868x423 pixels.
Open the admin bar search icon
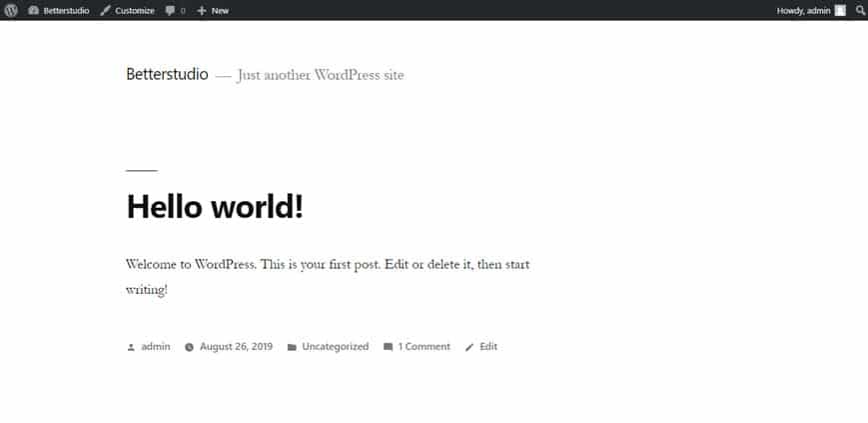[860, 11]
